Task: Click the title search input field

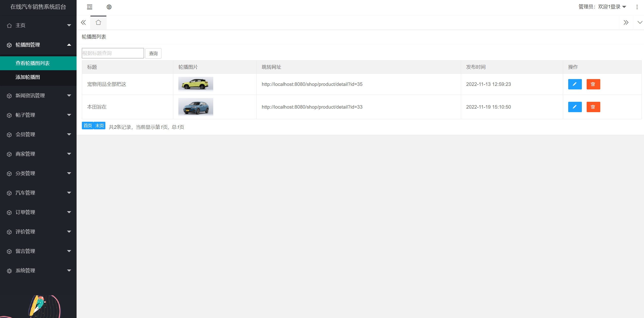Action: (x=113, y=53)
